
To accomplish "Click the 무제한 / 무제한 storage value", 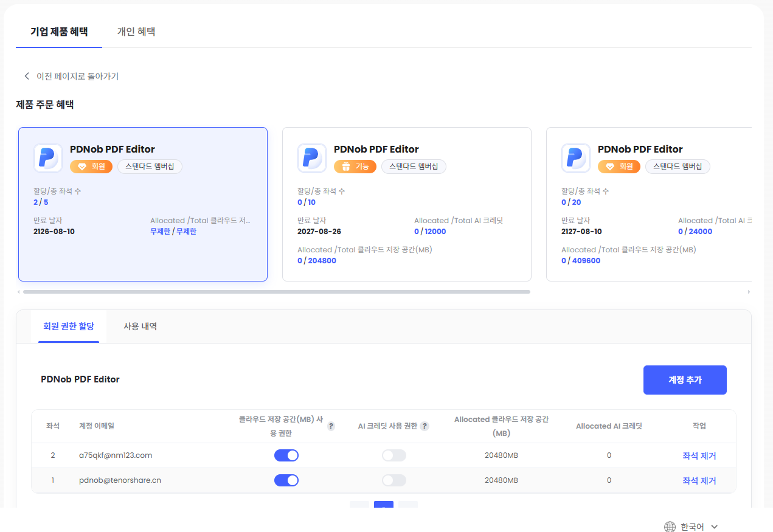I will tap(173, 232).
